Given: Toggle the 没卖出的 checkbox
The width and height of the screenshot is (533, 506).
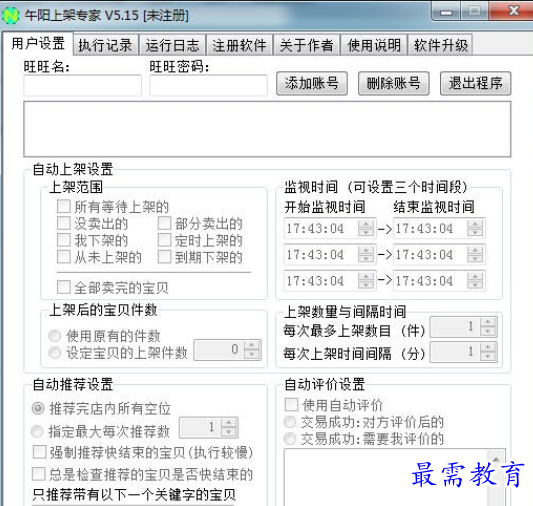Looking at the screenshot, I should point(64,223).
